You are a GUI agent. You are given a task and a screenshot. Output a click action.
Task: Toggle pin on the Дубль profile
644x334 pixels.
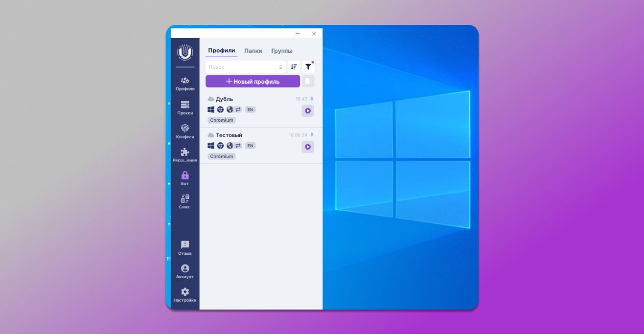tap(312, 99)
